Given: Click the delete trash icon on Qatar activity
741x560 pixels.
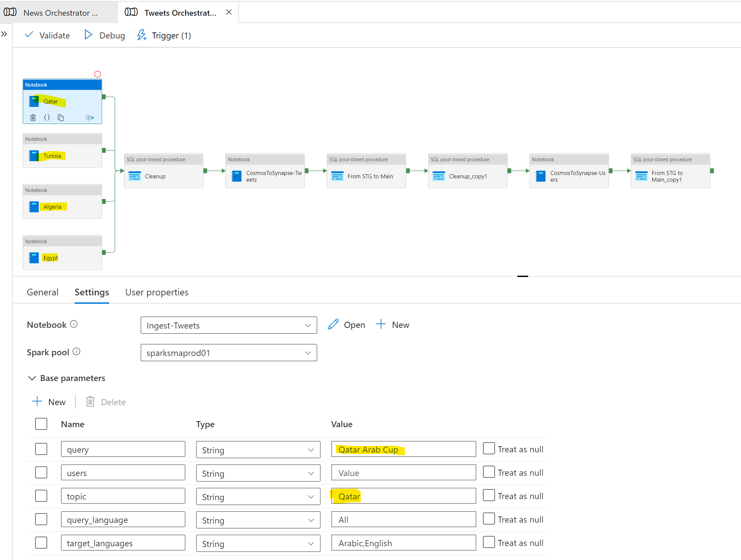Looking at the screenshot, I should 33,117.
